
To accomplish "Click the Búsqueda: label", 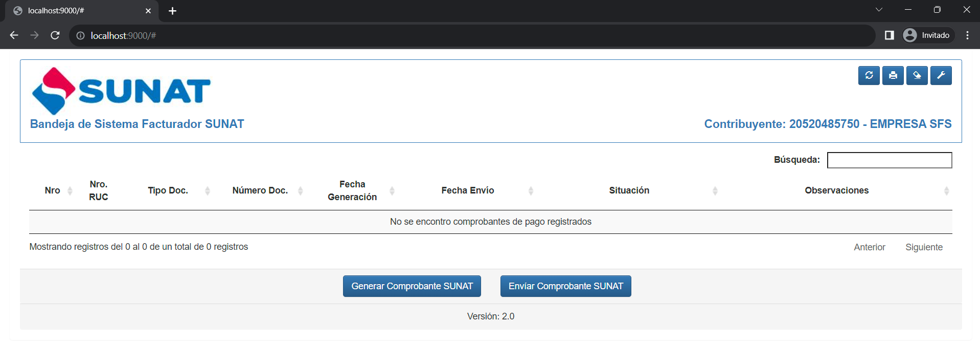I will click(796, 160).
